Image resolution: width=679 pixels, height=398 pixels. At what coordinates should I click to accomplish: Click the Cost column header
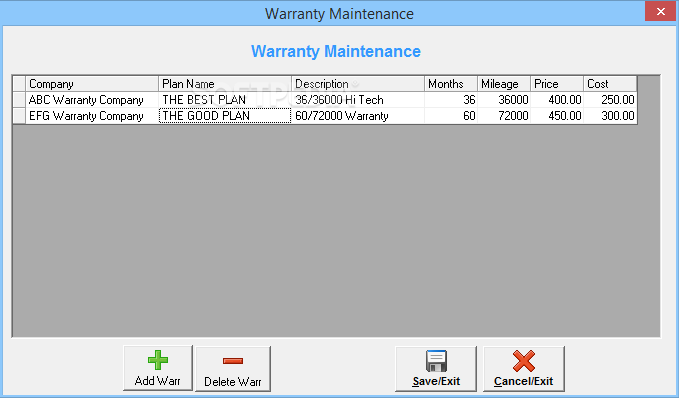[610, 84]
